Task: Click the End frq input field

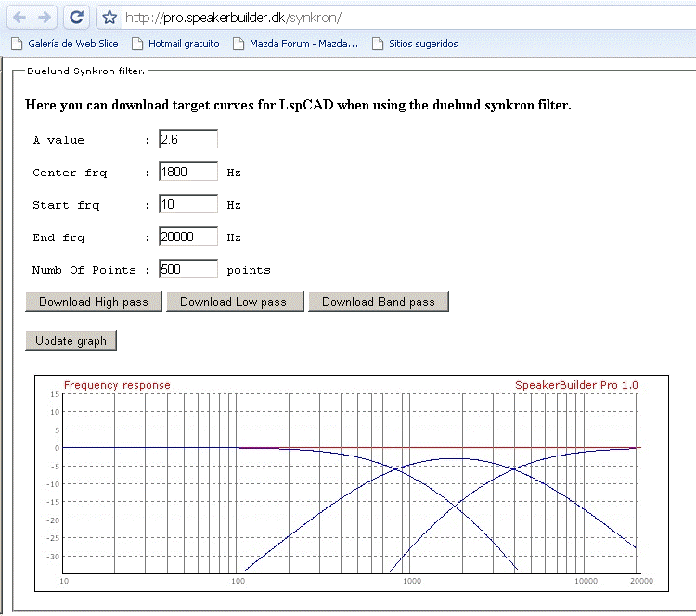Action: 188,237
